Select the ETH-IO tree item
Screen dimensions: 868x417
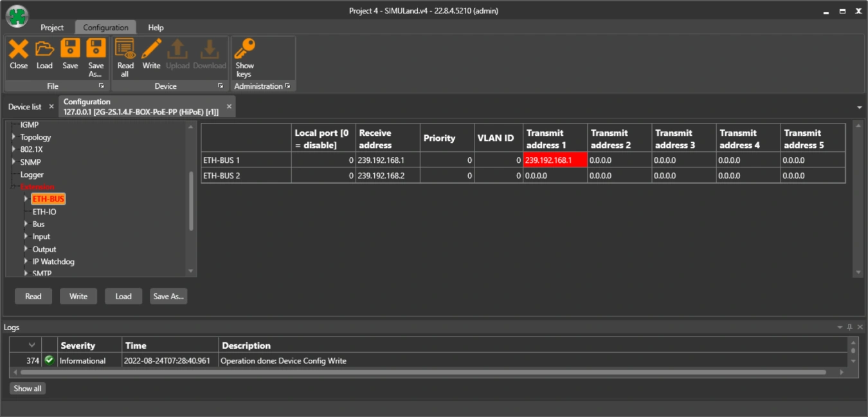click(x=44, y=212)
